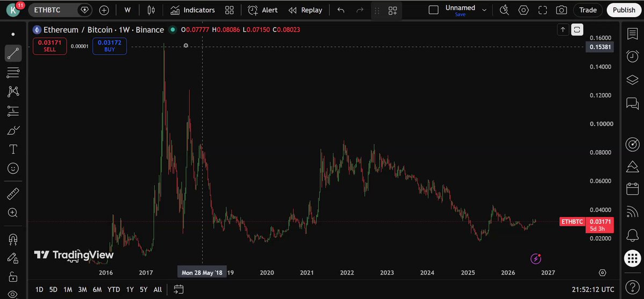This screenshot has width=644, height=299.
Task: Open chart settings hexagon icon
Action: click(523, 10)
